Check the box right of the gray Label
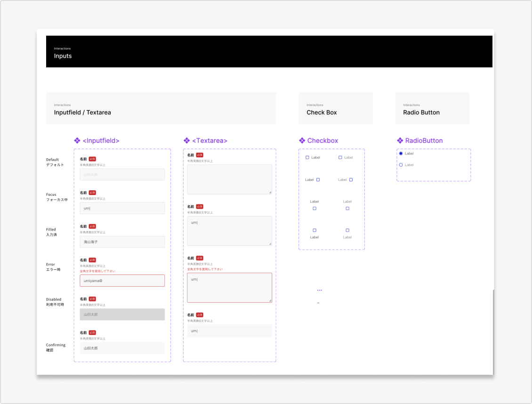This screenshot has width=532, height=404. pyautogui.click(x=351, y=180)
